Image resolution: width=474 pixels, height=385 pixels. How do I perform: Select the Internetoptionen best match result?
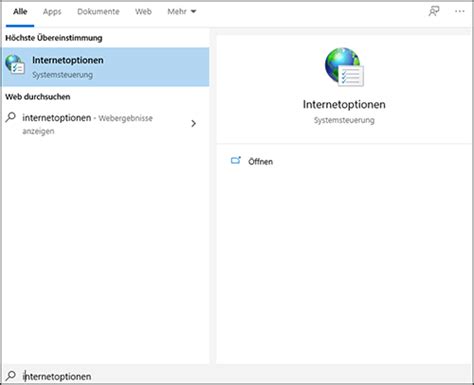click(x=106, y=67)
